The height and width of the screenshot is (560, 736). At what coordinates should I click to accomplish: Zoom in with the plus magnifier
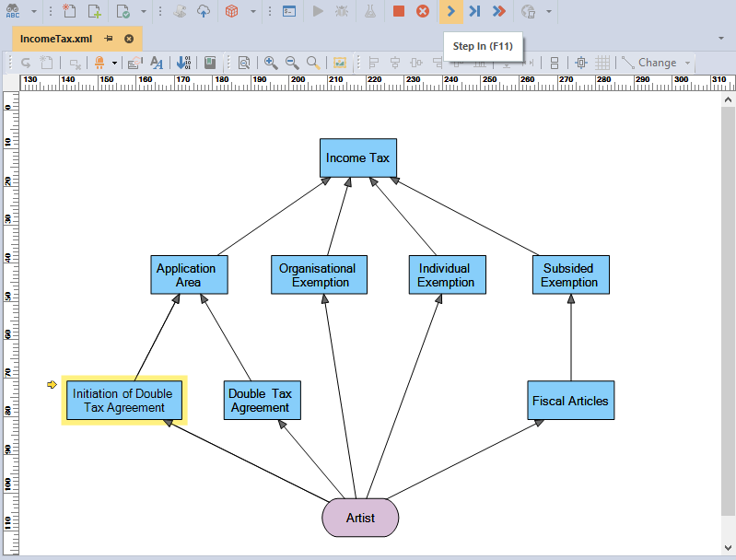[x=271, y=63]
